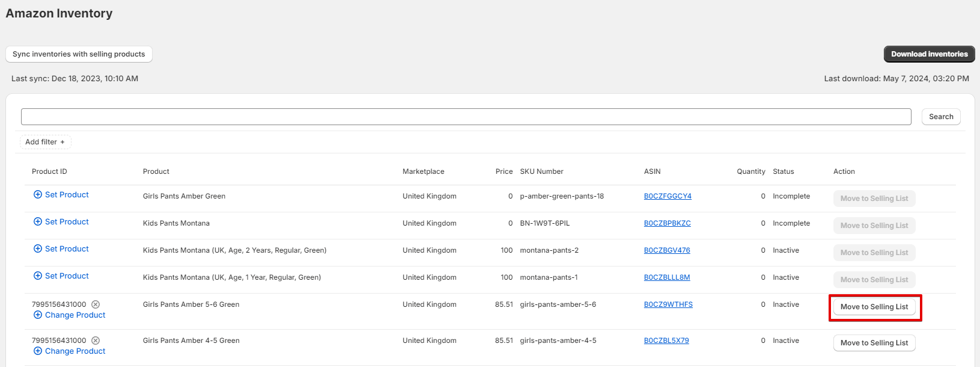The width and height of the screenshot is (980, 367).
Task: Download inventories
Action: pyautogui.click(x=929, y=54)
